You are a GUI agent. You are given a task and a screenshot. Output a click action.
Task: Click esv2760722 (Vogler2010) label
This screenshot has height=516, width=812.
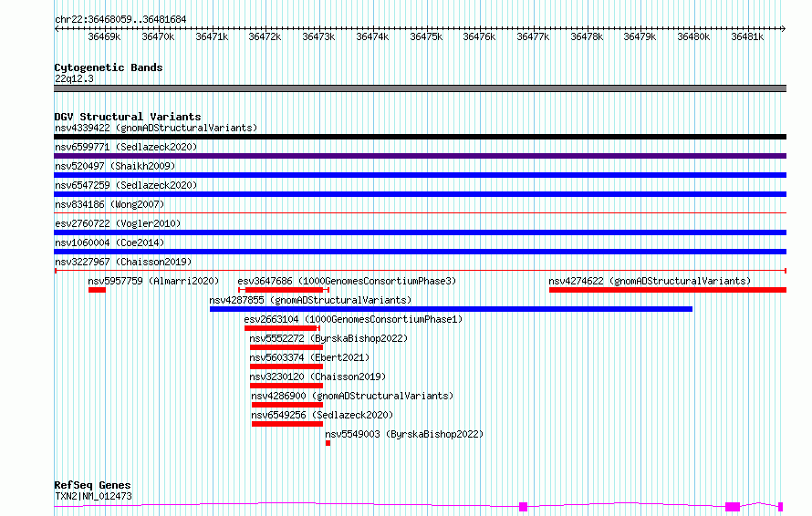[118, 223]
